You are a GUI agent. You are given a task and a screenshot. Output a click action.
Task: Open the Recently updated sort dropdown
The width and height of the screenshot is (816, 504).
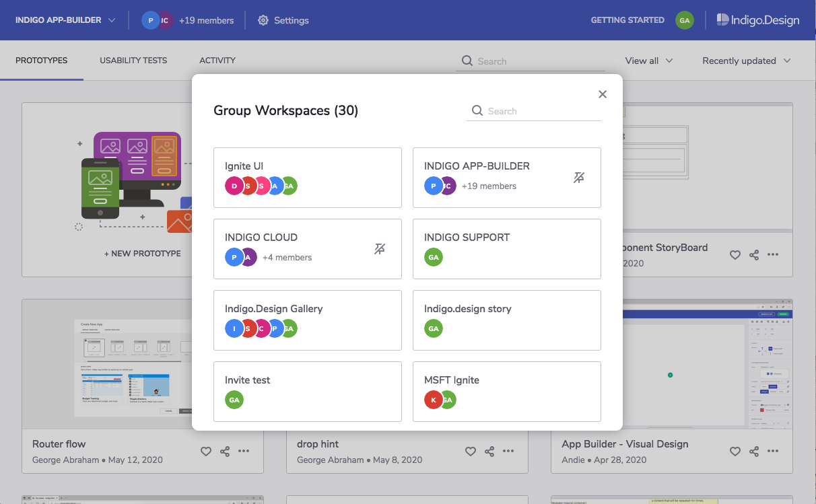click(x=747, y=61)
